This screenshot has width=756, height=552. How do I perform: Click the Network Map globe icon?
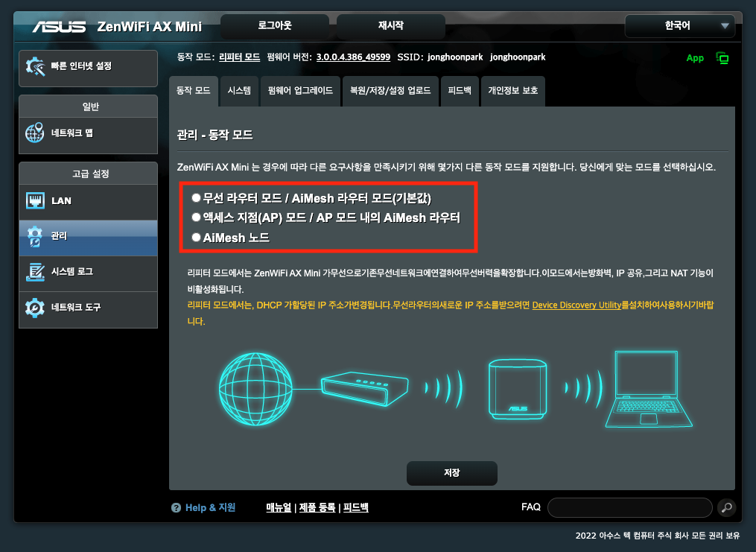pyautogui.click(x=35, y=133)
